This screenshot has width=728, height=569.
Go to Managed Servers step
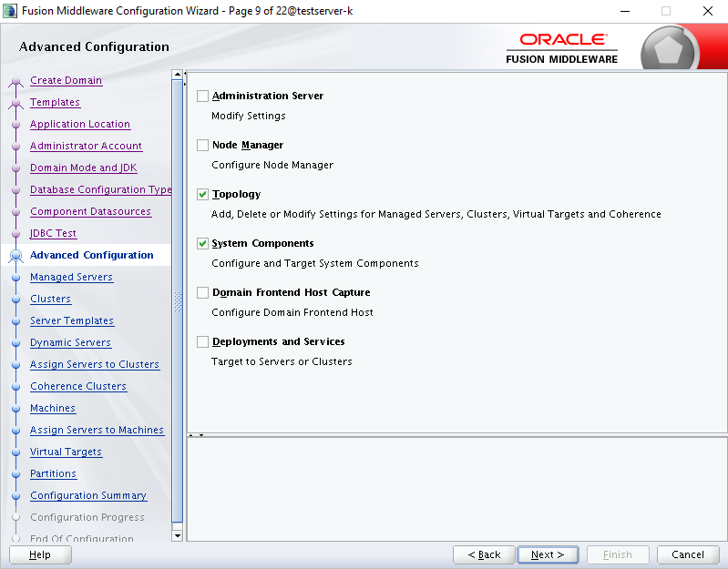[71, 277]
